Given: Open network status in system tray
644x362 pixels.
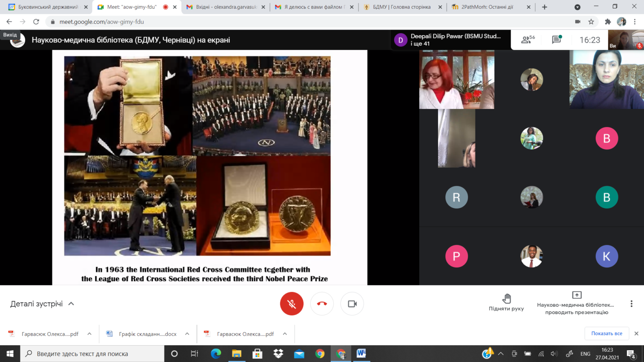Looking at the screenshot, I should pos(541,354).
